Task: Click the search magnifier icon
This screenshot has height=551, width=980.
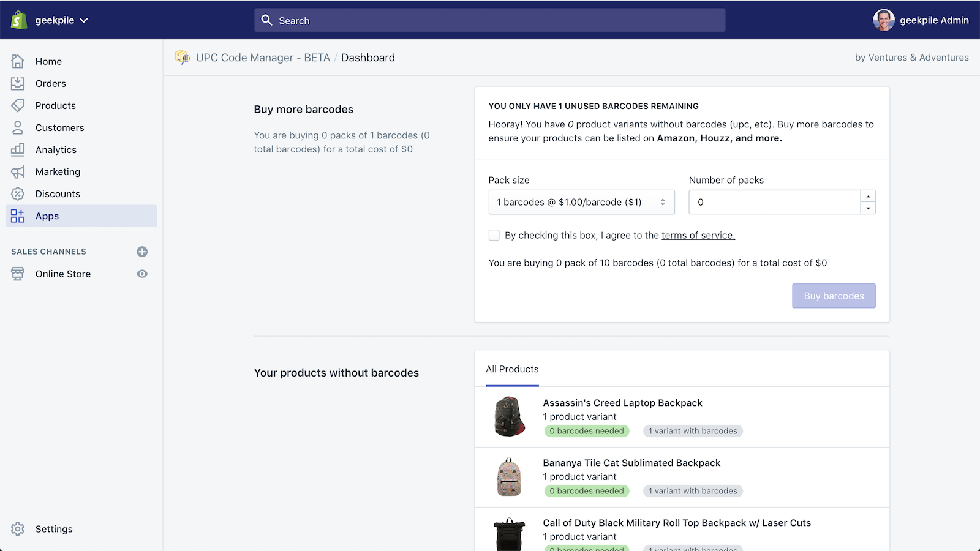Action: click(266, 20)
